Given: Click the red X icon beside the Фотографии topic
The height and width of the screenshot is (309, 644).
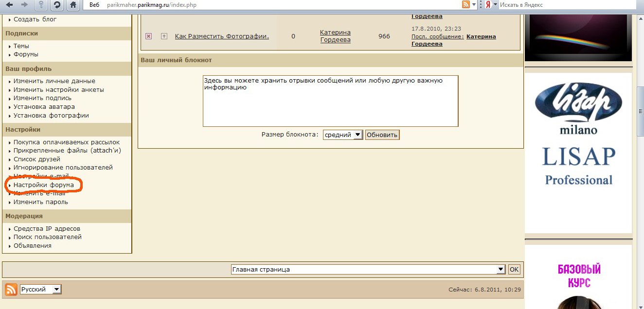Looking at the screenshot, I should coord(149,36).
